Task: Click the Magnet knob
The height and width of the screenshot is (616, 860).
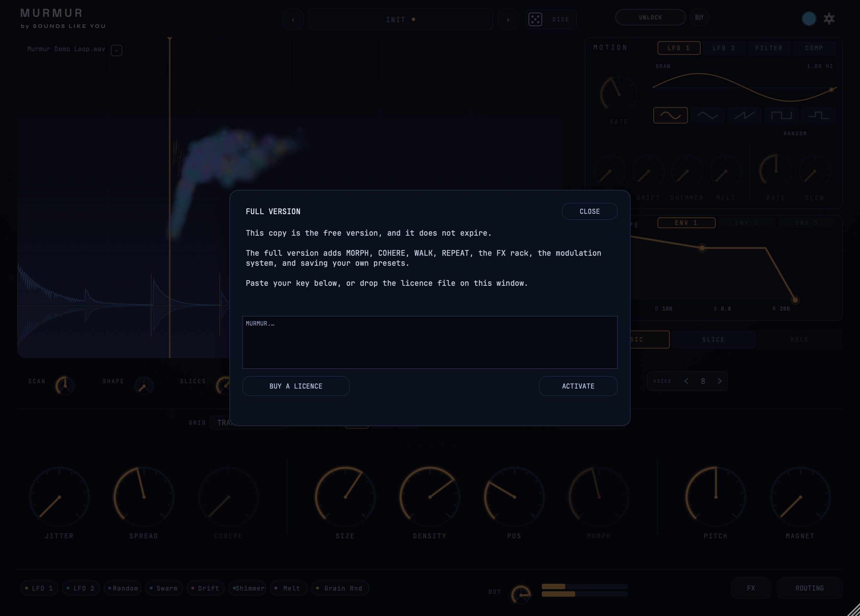Action: click(x=800, y=497)
